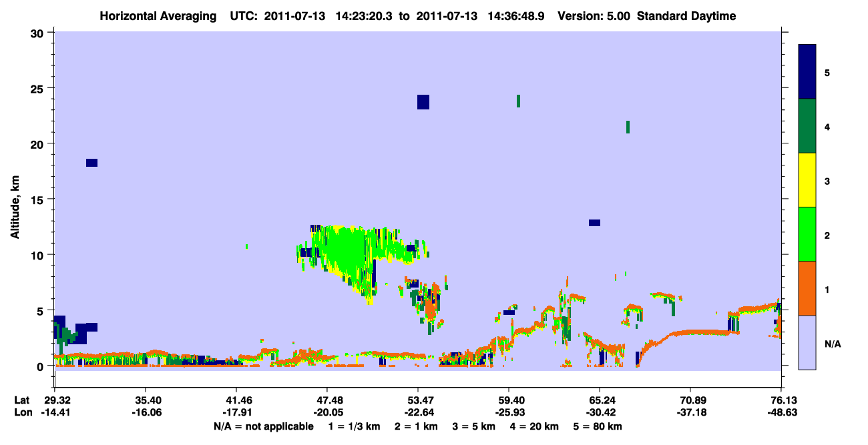The height and width of the screenshot is (445, 868).
Task: Click the dark blue block near 13 km
Action: tap(594, 223)
